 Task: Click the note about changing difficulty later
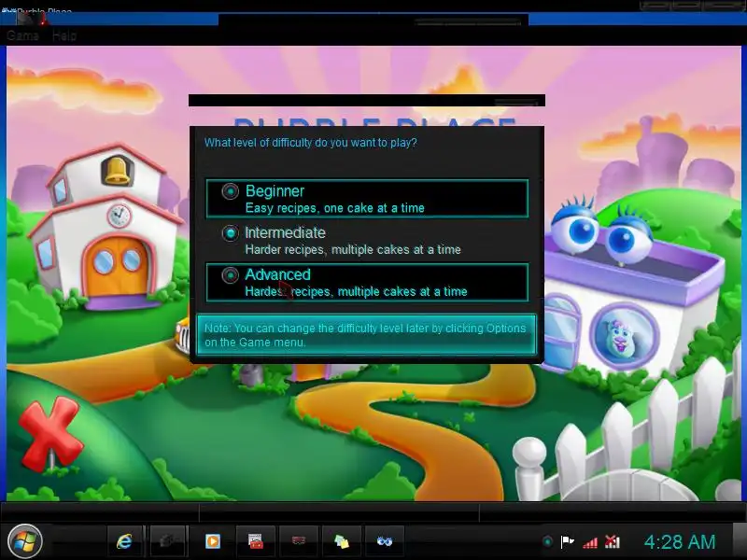[x=366, y=335]
